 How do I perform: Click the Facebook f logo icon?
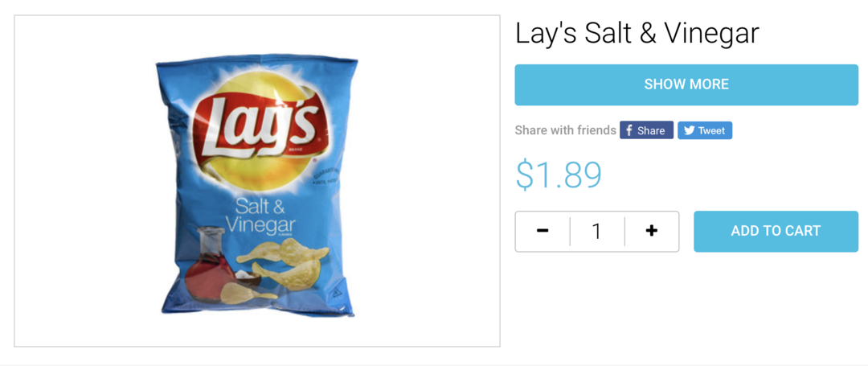coord(628,130)
